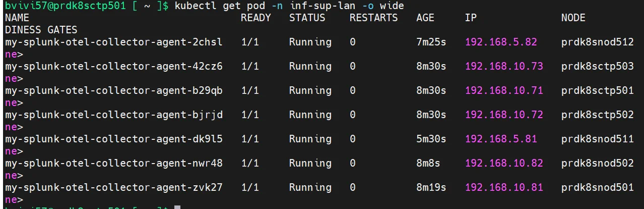Click the RESTARTS column header

tap(373, 18)
